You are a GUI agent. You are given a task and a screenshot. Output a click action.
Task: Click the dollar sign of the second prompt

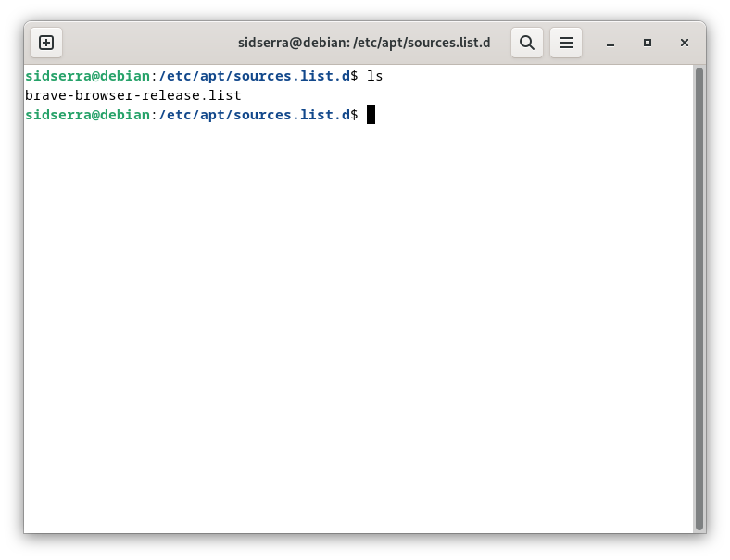[354, 115]
